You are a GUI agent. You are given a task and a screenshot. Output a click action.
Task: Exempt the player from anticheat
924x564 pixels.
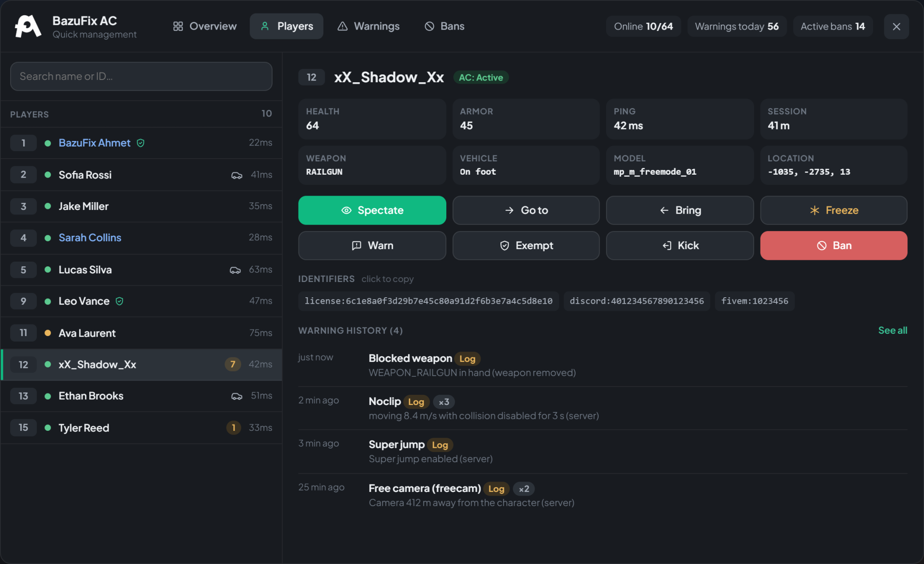coord(526,245)
